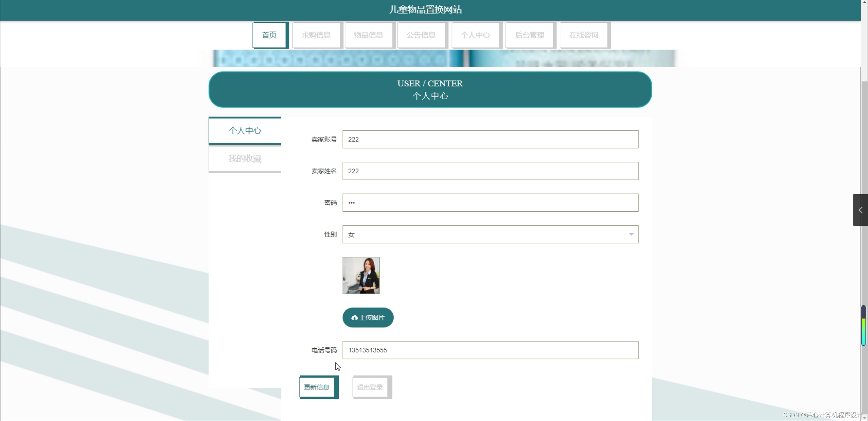Open 物品信息 navigation tab
Screen dimensions: 868x421
click(x=368, y=35)
